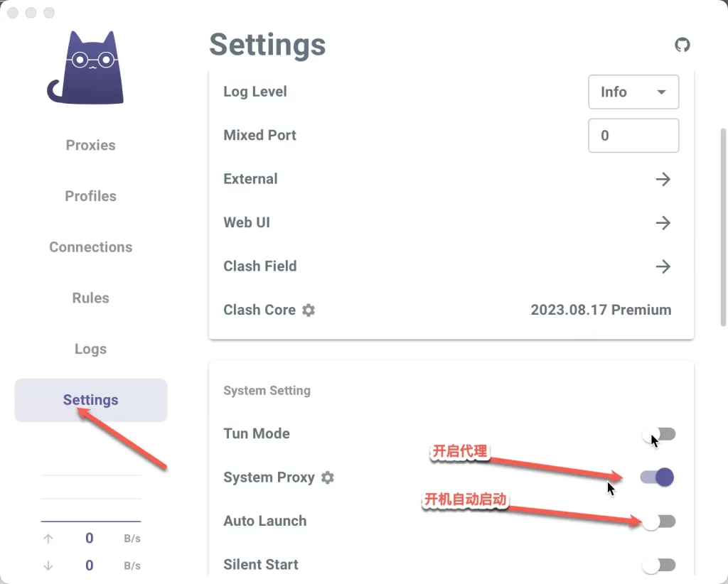Open External controller arrow
This screenshot has width=728, height=584.
pyautogui.click(x=663, y=179)
